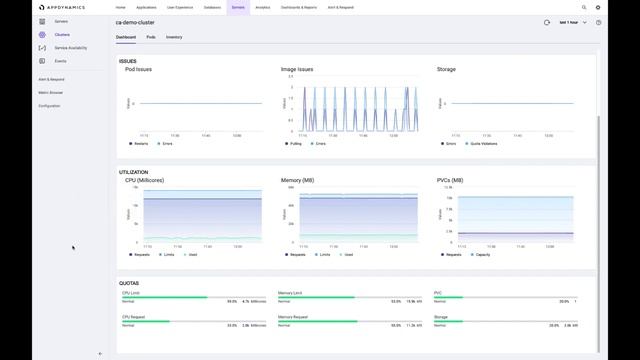Toggle Limits legend in Memory chart
Image resolution: width=640 pixels, height=360 pixels.
(322, 255)
